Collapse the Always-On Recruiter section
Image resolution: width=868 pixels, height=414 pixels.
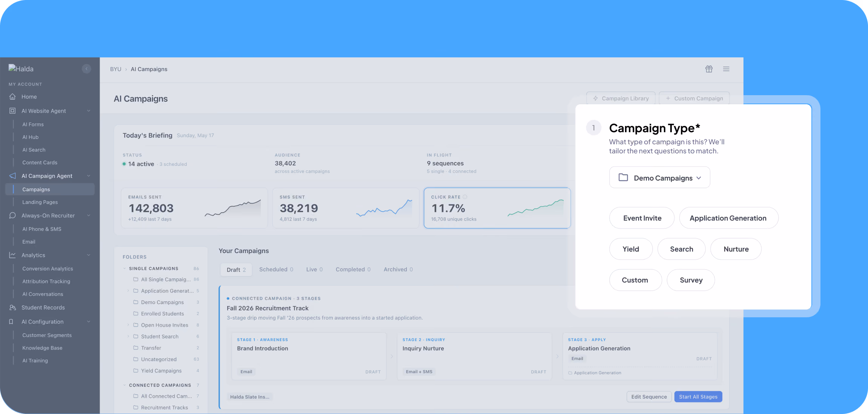(x=89, y=216)
